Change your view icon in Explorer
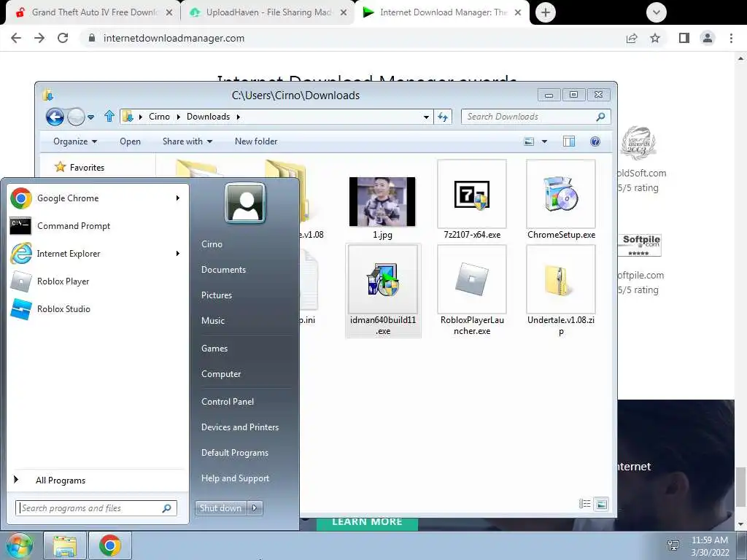This screenshot has width=747, height=560. click(x=529, y=141)
